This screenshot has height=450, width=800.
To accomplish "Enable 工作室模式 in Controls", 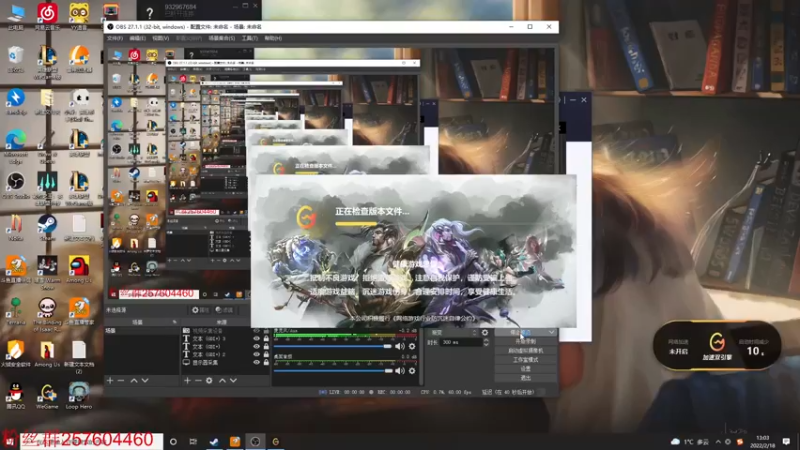I will pyautogui.click(x=526, y=360).
